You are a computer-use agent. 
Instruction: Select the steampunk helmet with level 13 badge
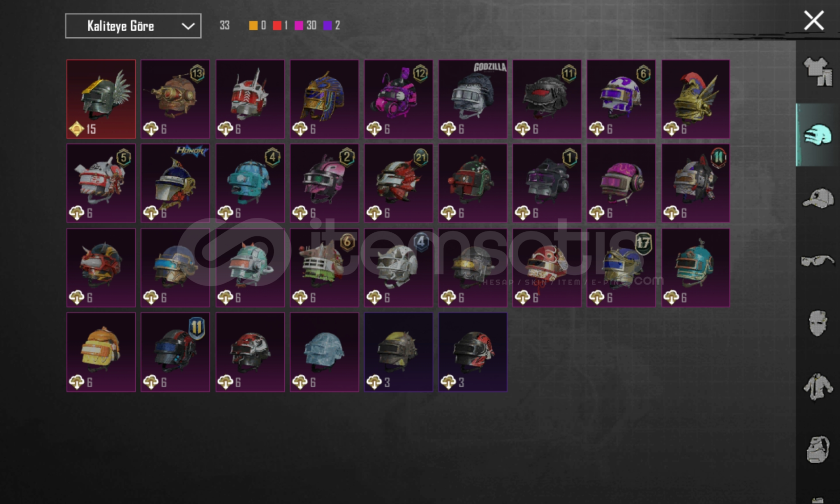pos(175,99)
